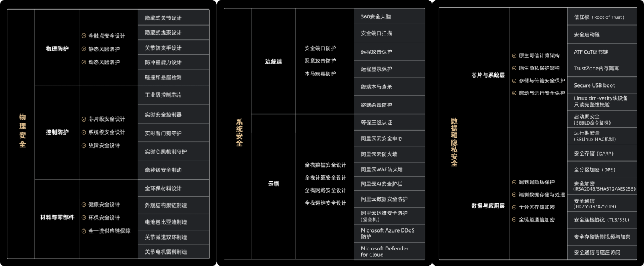The image size is (644, 266).
Task: Select the 关节电机雷利制造 cell
Action: tap(174, 252)
